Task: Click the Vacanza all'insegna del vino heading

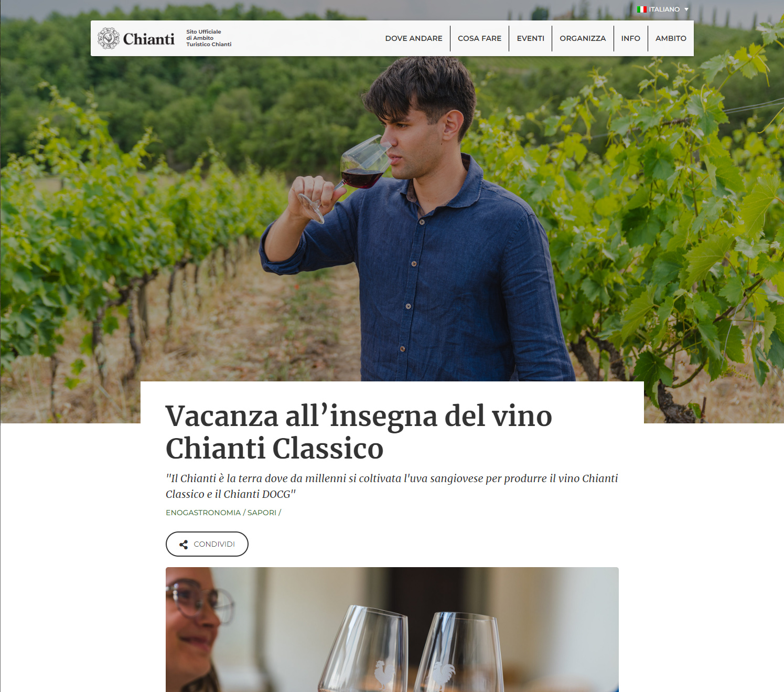Action: [359, 432]
